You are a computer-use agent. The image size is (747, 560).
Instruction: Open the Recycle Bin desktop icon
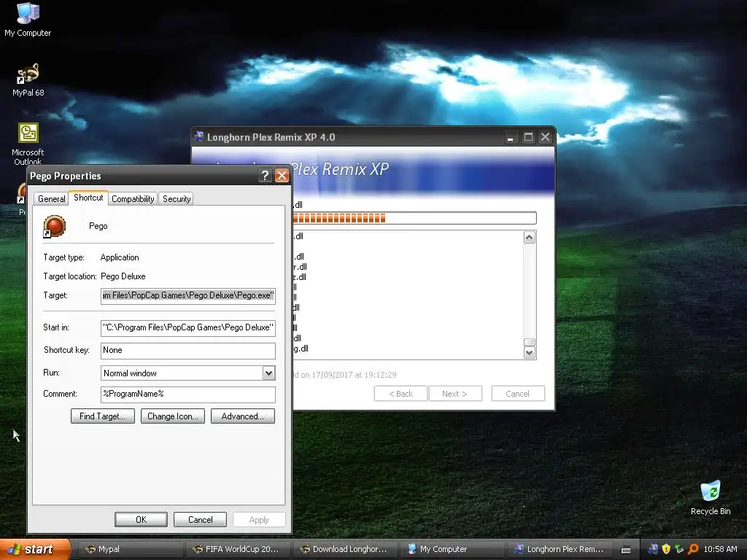coord(711,497)
